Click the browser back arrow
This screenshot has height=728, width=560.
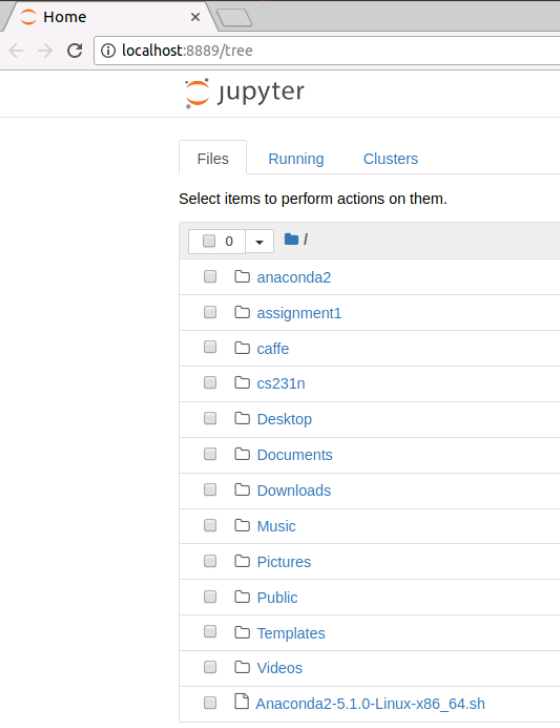[x=16, y=50]
